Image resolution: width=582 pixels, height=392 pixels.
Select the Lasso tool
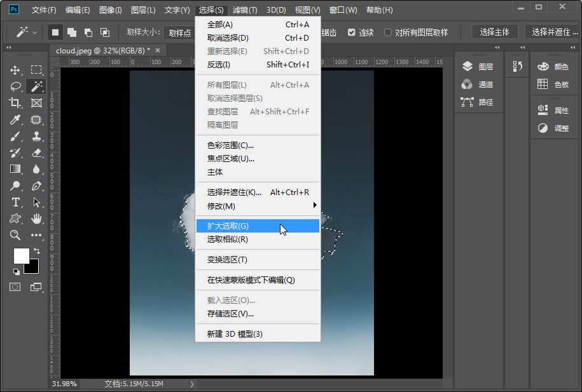pos(15,86)
